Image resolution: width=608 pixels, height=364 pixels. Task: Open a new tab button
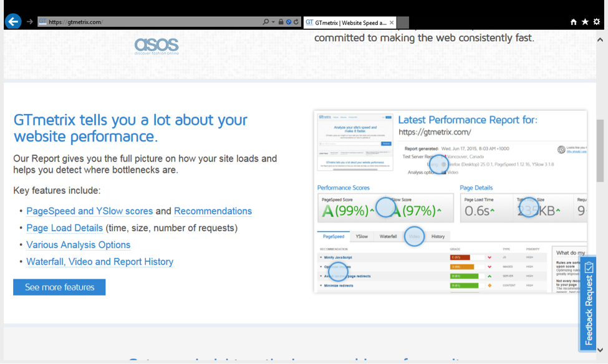(x=403, y=23)
